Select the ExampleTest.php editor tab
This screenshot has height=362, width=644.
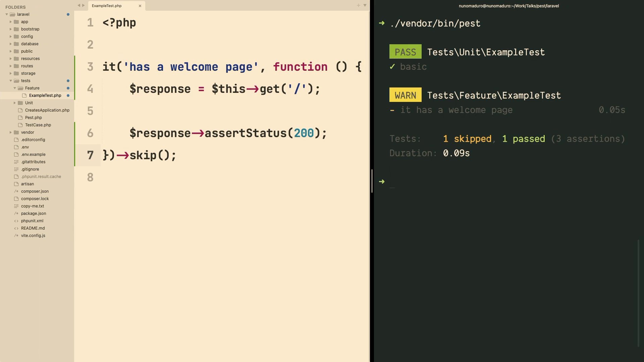[107, 6]
